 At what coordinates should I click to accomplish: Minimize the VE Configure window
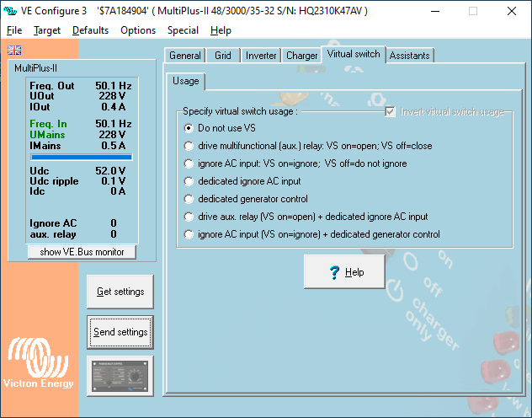point(435,11)
